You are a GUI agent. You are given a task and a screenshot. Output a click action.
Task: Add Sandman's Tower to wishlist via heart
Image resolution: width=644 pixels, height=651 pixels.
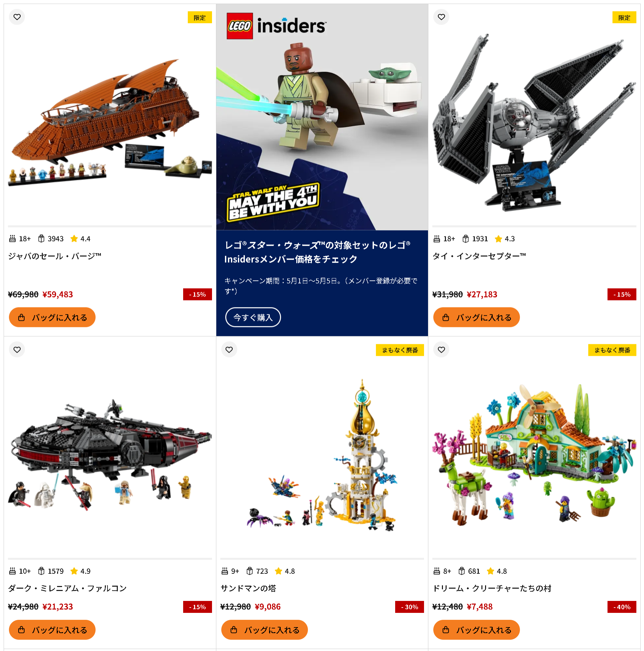pos(229,350)
